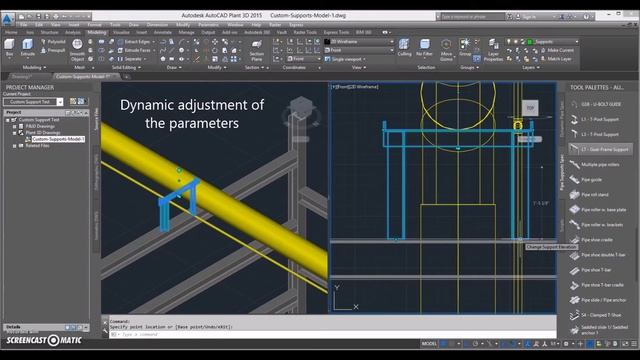The height and width of the screenshot is (360, 640).
Task: Open the No Filter selection tool
Action: tap(424, 47)
